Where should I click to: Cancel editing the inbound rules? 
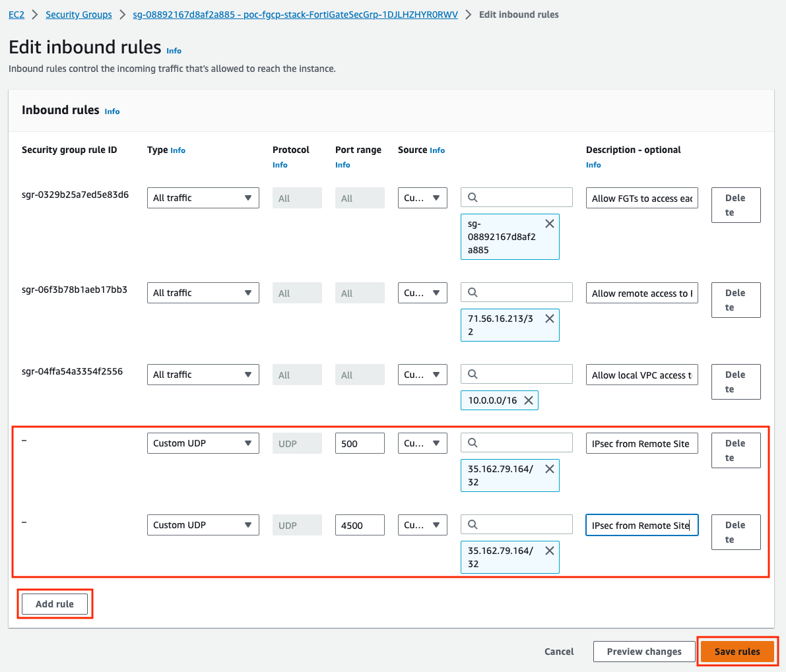coord(559,652)
